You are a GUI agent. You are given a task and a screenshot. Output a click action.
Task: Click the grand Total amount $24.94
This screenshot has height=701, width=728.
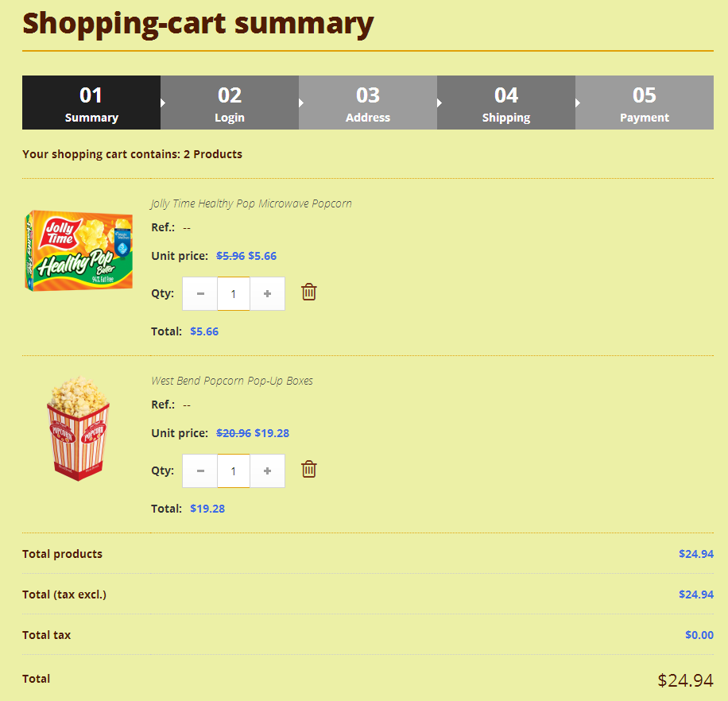tap(685, 680)
